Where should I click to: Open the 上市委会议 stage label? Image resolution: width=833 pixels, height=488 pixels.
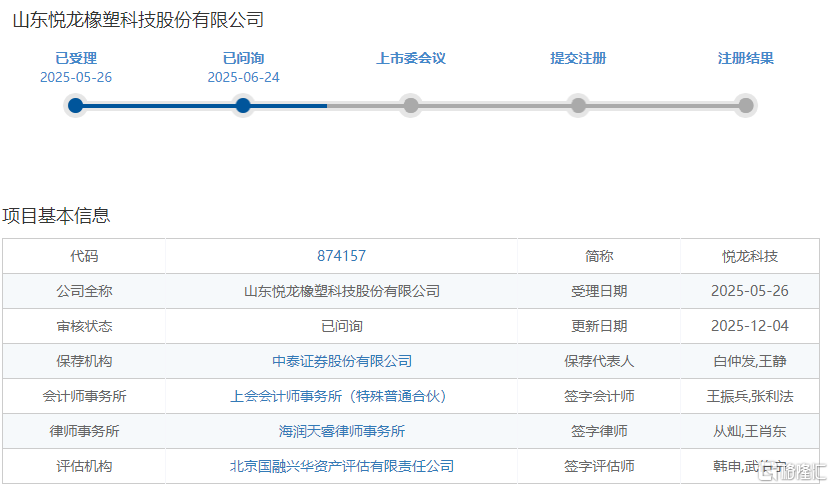(x=410, y=58)
